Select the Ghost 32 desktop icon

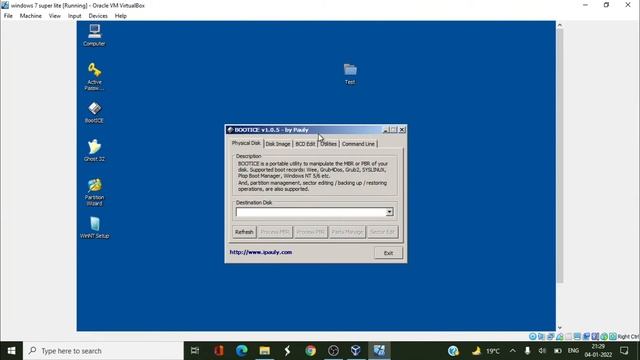[94, 151]
